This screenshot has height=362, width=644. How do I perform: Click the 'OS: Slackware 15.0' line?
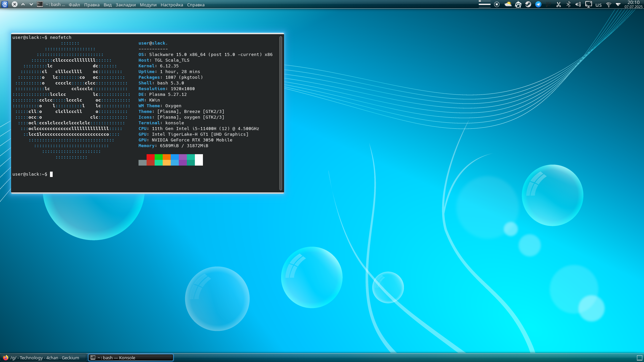[x=206, y=55]
